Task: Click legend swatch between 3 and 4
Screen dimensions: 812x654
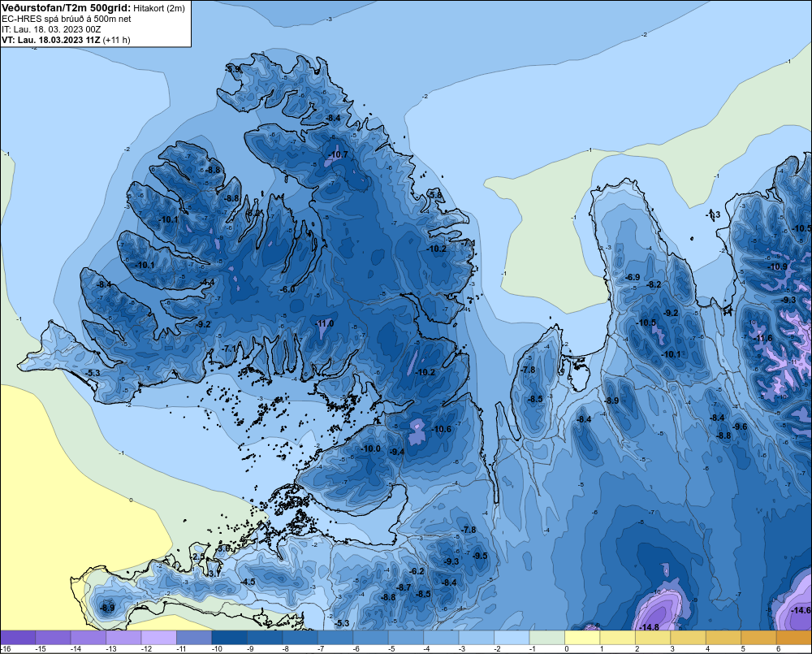Action: point(689,638)
